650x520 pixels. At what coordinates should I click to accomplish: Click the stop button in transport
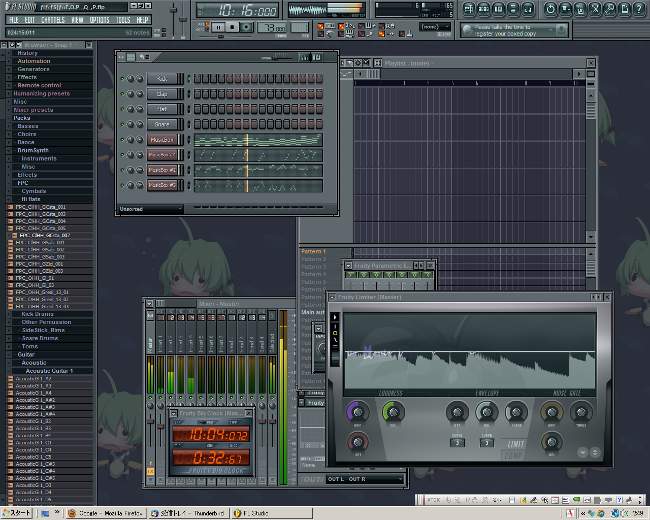click(x=232, y=28)
